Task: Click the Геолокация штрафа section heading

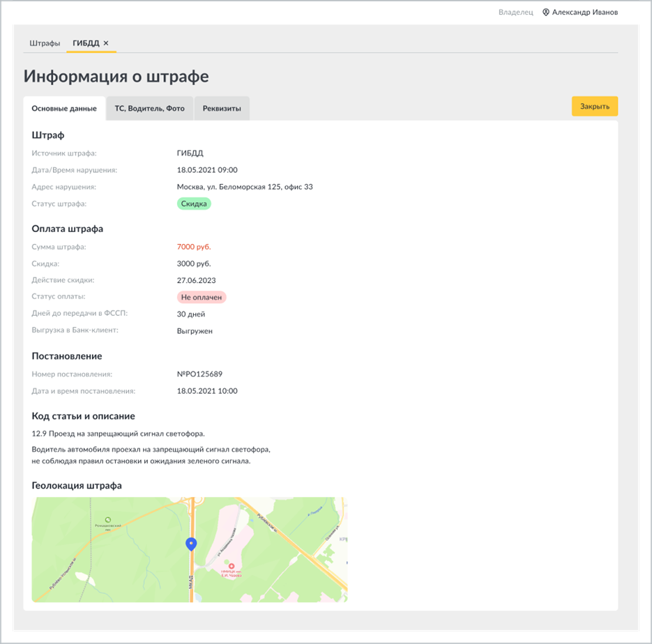Action: [77, 486]
